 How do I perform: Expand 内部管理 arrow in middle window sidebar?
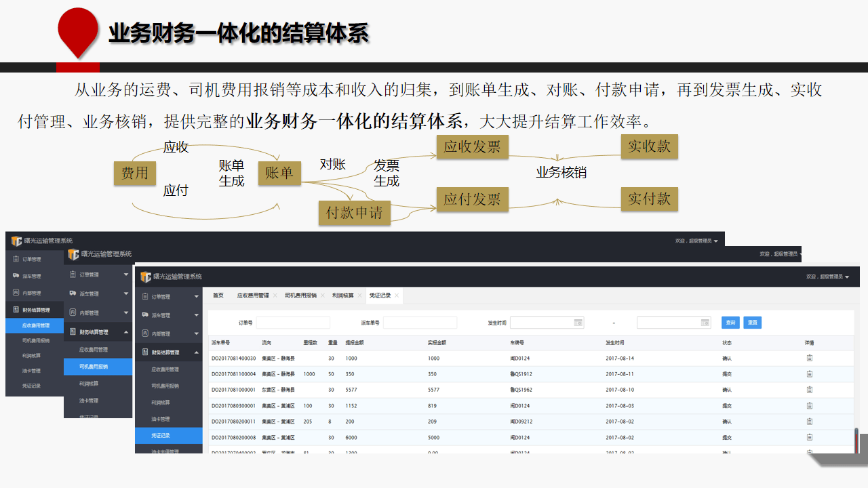point(126,312)
